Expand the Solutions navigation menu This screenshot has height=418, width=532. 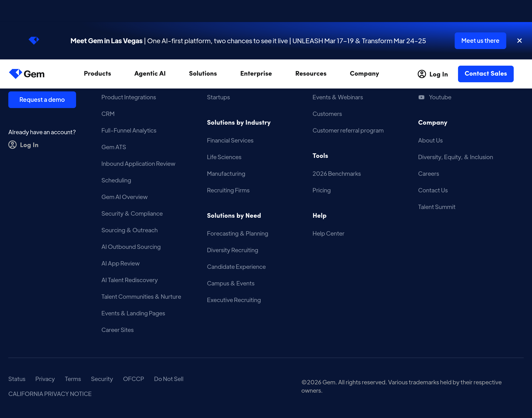[203, 73]
